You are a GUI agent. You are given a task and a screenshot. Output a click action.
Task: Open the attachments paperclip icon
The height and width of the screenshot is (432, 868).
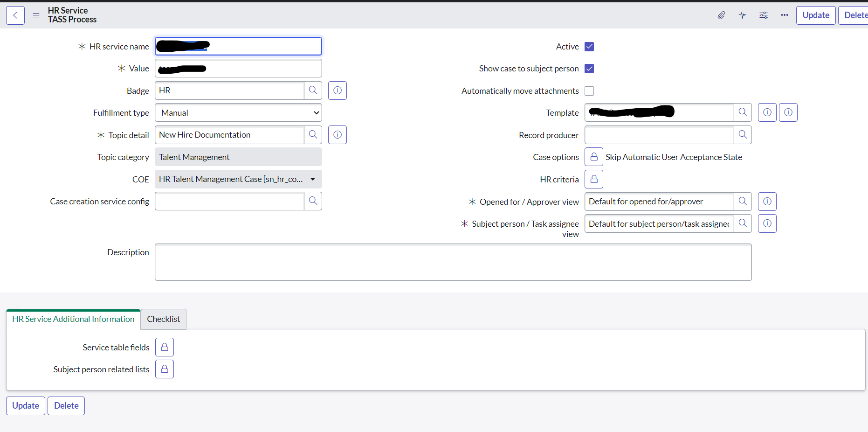click(721, 15)
